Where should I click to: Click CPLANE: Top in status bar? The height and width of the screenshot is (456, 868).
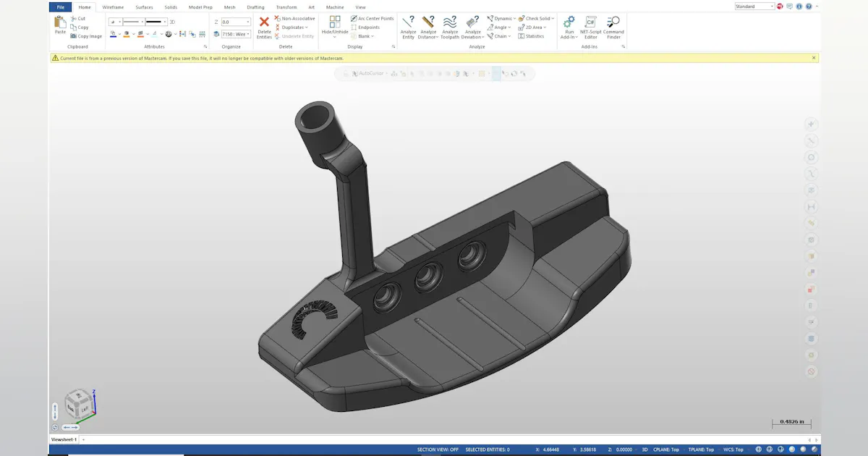[x=665, y=449]
